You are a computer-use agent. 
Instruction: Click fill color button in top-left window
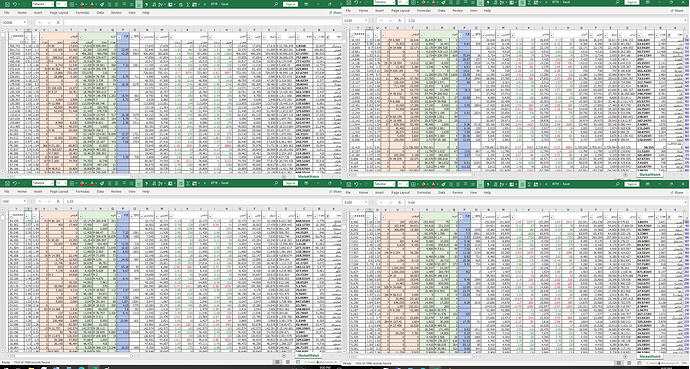point(82,4)
